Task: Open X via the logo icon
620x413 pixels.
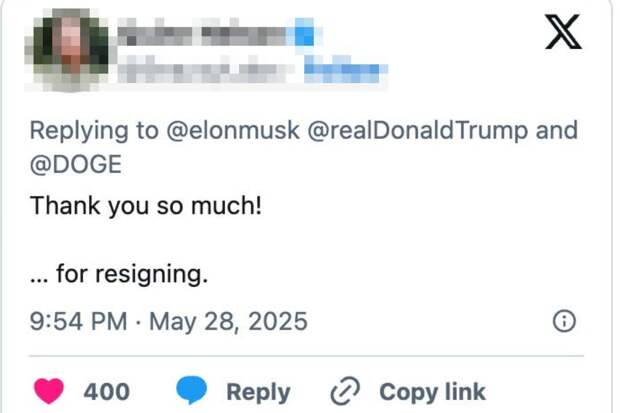Action: point(563,32)
